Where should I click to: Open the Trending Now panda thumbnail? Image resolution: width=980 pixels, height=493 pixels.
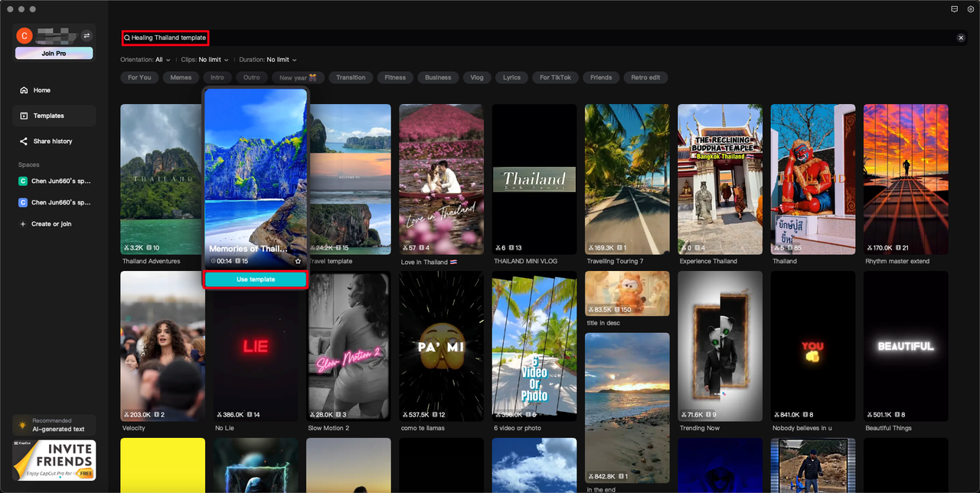[x=720, y=346]
